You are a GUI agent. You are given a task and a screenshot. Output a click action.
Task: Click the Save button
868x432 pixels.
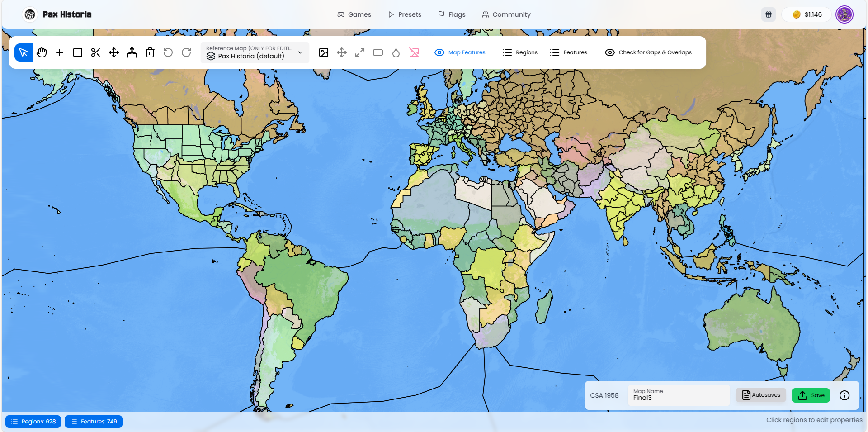811,395
